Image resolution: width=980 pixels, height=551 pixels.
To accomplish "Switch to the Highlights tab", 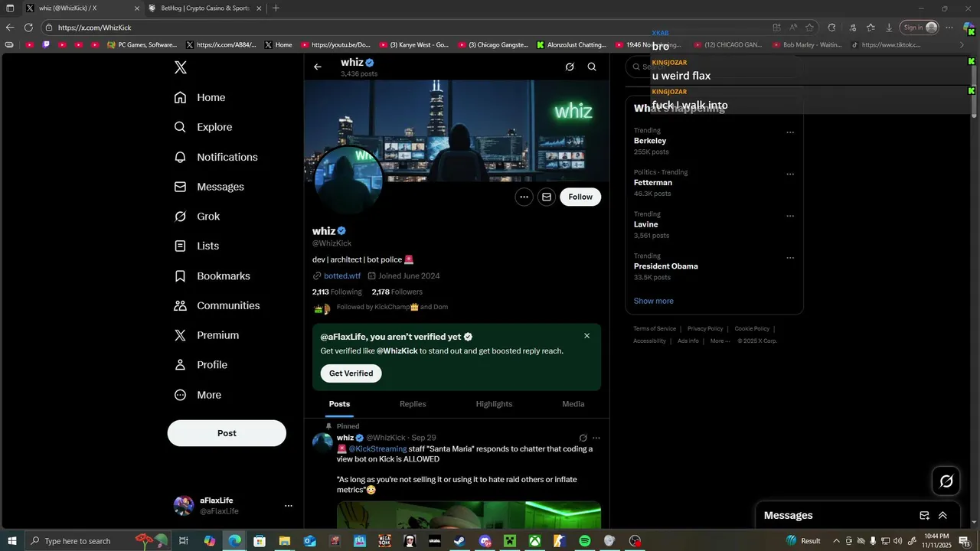I will (494, 404).
